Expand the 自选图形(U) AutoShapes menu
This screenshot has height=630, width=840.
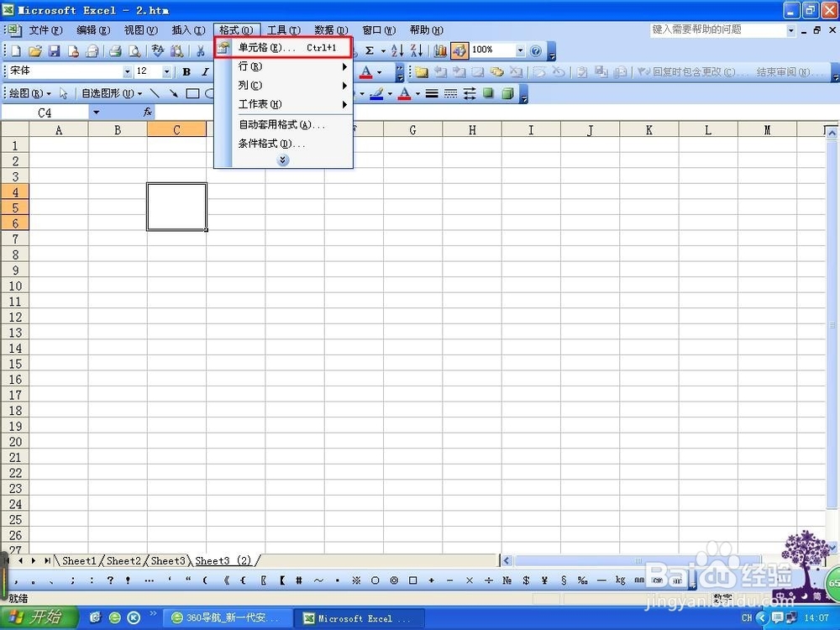(x=112, y=94)
